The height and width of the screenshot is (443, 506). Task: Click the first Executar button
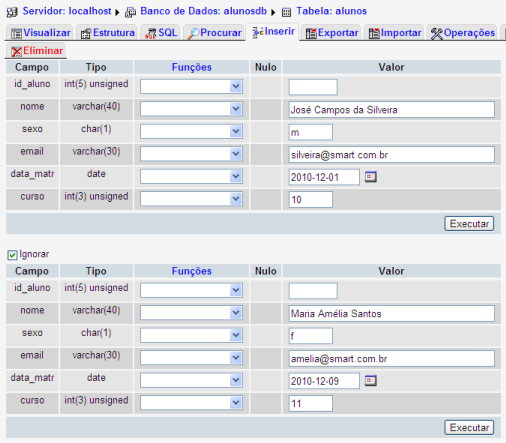coord(469,224)
